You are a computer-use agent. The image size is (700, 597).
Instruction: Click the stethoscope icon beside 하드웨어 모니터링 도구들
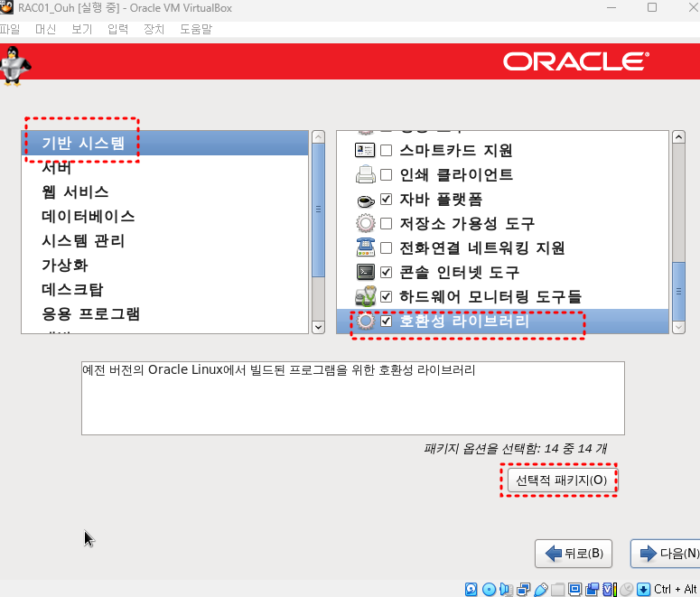pos(365,296)
